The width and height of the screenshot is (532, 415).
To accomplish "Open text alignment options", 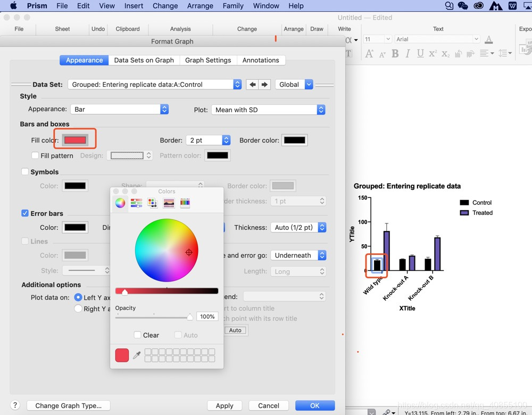I will pos(487,53).
